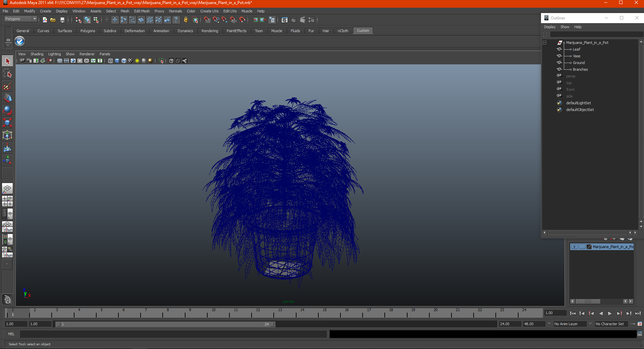644x349 pixels.
Task: Open the No Character Set dropdown arrow
Action: coord(590,324)
